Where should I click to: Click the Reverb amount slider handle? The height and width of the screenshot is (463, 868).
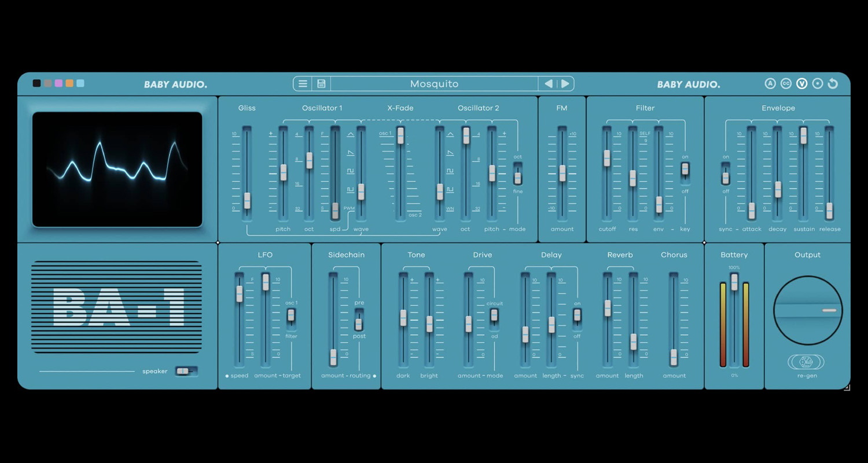[608, 308]
